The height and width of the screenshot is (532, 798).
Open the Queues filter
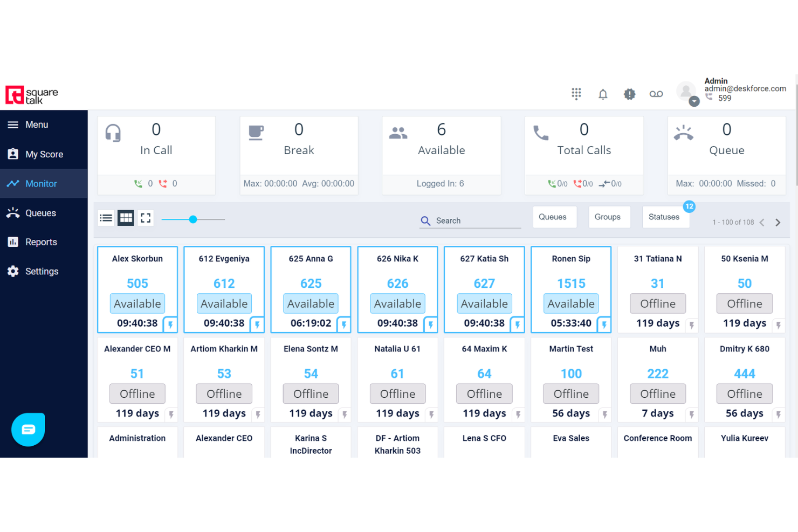(554, 217)
